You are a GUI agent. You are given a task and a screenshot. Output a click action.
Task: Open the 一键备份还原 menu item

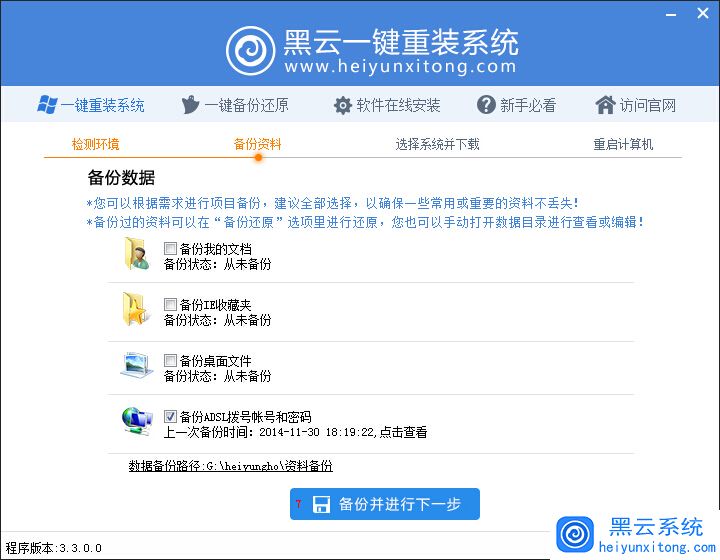(x=235, y=105)
